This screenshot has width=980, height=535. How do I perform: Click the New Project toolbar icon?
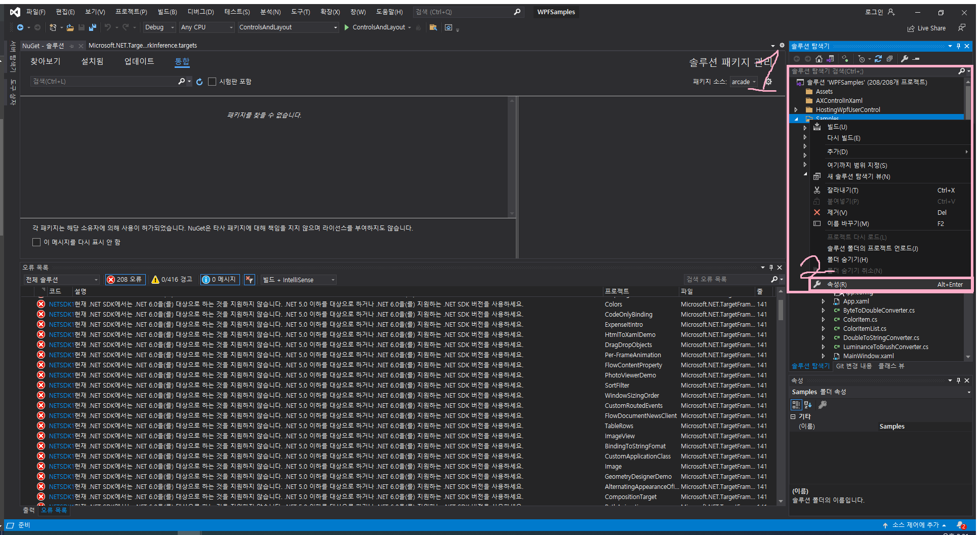[x=53, y=27]
